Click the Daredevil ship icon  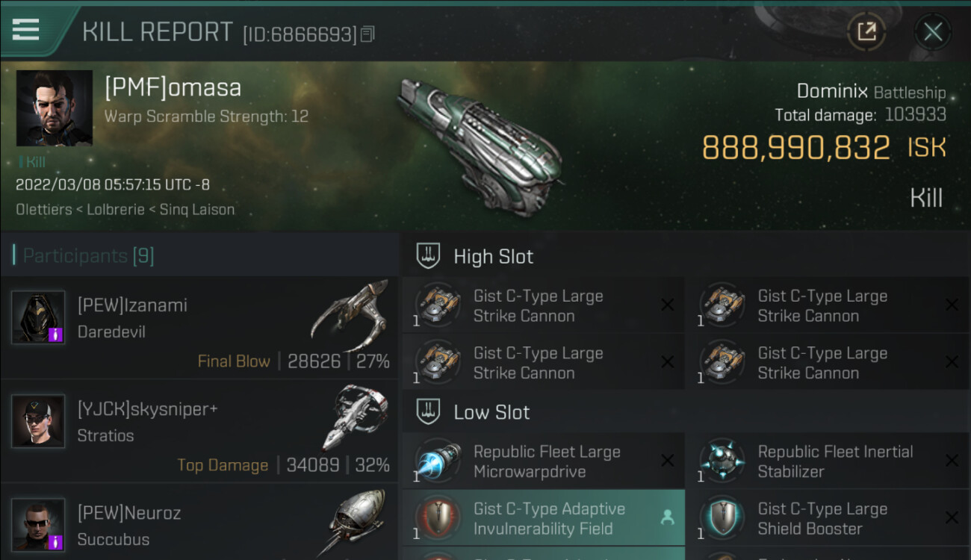(x=350, y=314)
